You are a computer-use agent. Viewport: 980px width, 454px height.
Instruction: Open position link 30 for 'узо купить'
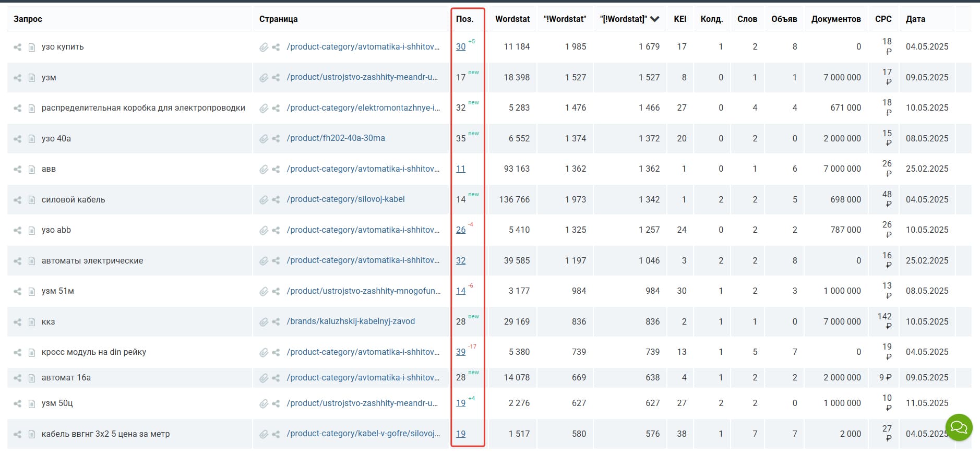[460, 47]
